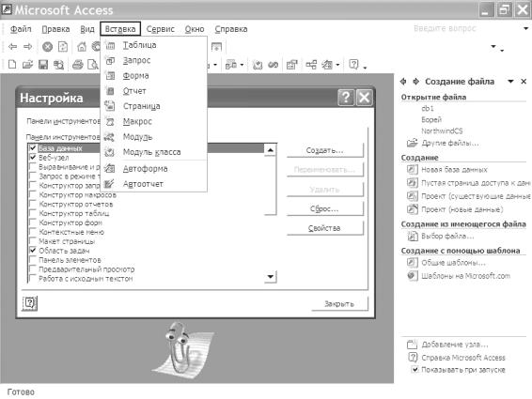The width and height of the screenshot is (532, 399).
Task: Choose Автоформа from Вставка menu
Action: pos(154,168)
